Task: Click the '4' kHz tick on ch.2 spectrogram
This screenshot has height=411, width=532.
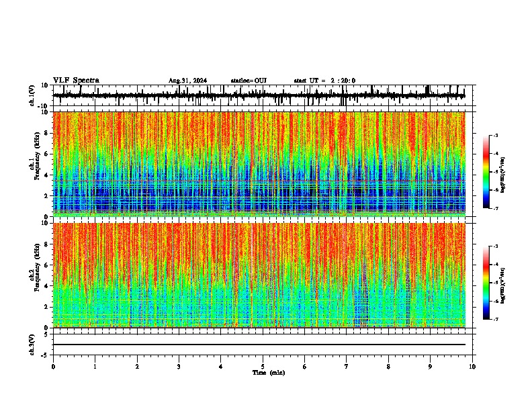Action: point(47,286)
